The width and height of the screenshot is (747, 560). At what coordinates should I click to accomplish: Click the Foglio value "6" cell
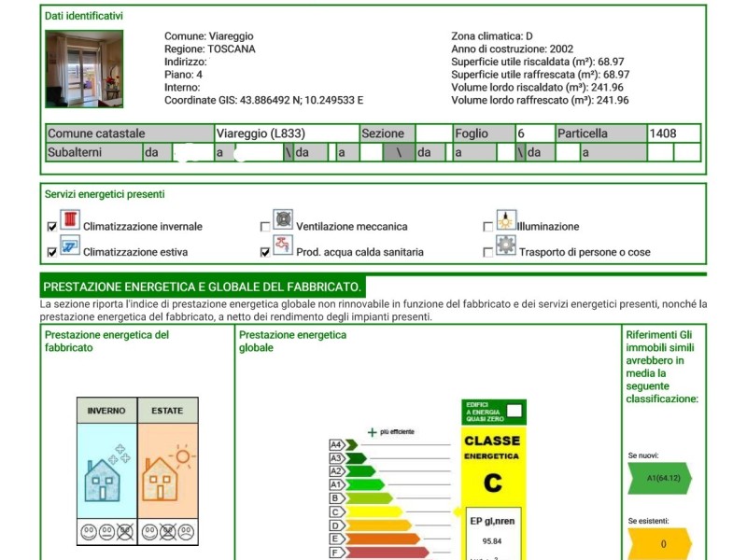[535, 133]
